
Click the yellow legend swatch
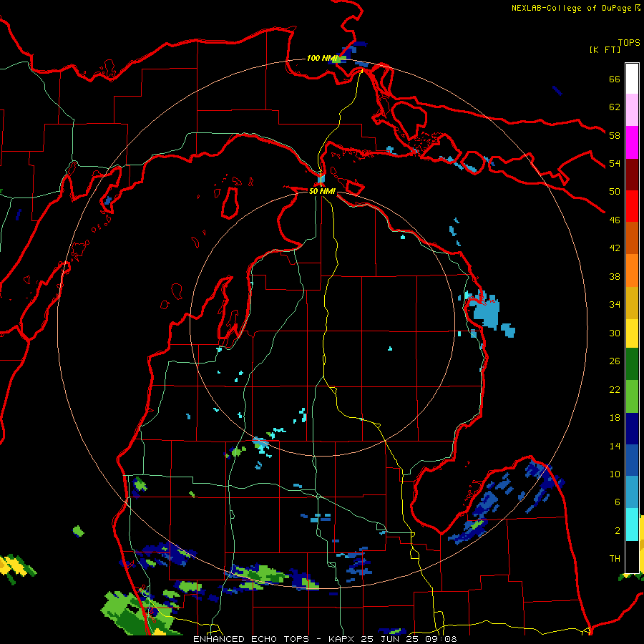pos(632,333)
